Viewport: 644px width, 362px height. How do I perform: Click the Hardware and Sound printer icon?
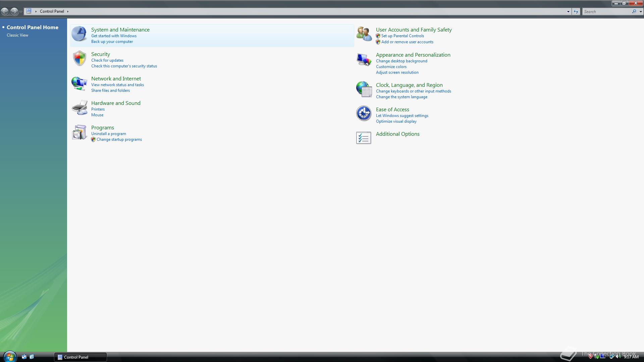coord(79,108)
